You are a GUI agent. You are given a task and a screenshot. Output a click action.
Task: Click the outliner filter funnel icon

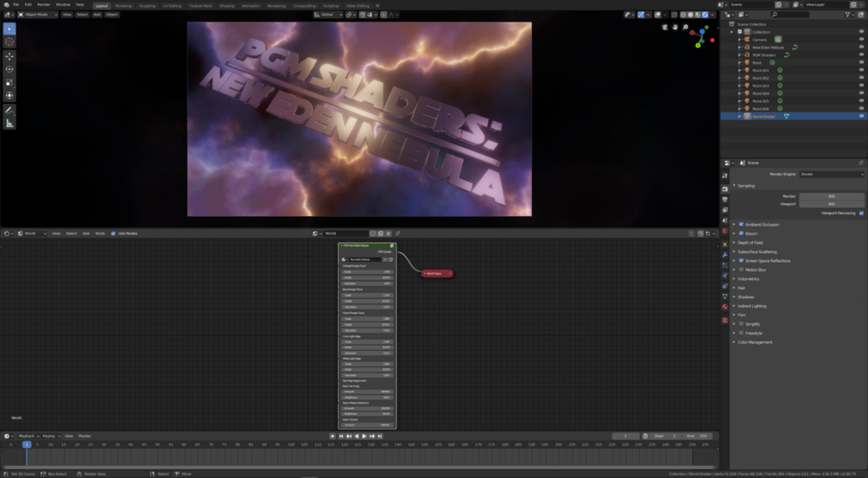[x=847, y=15]
